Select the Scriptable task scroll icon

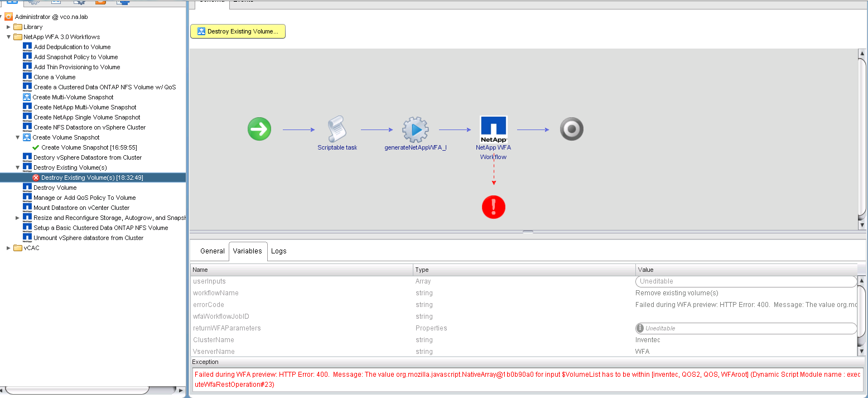[x=337, y=129]
